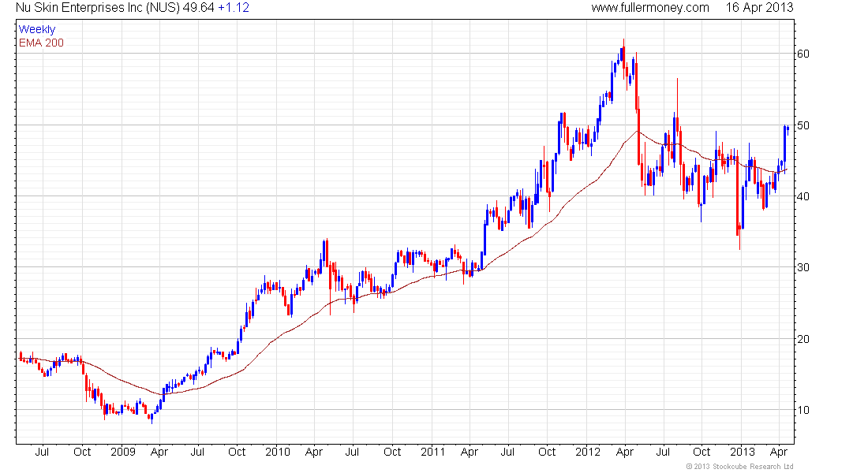The width and height of the screenshot is (868, 473).
Task: Click the Apr label right after 2012
Action: (624, 452)
